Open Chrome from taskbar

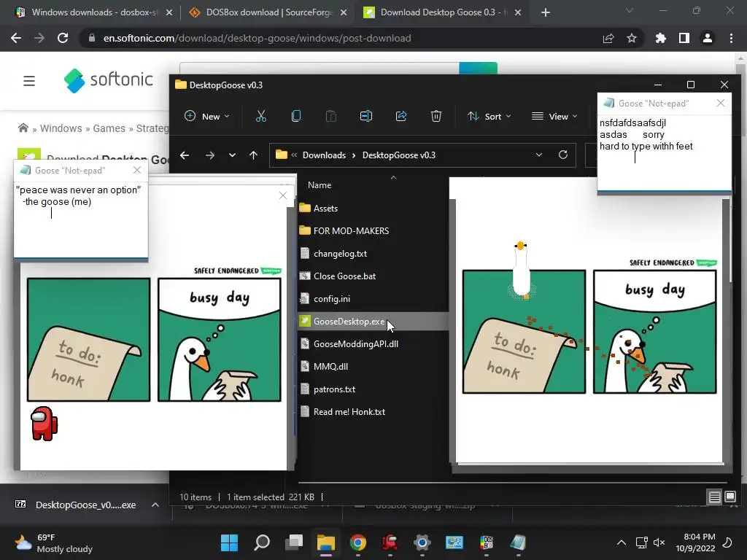click(x=357, y=542)
